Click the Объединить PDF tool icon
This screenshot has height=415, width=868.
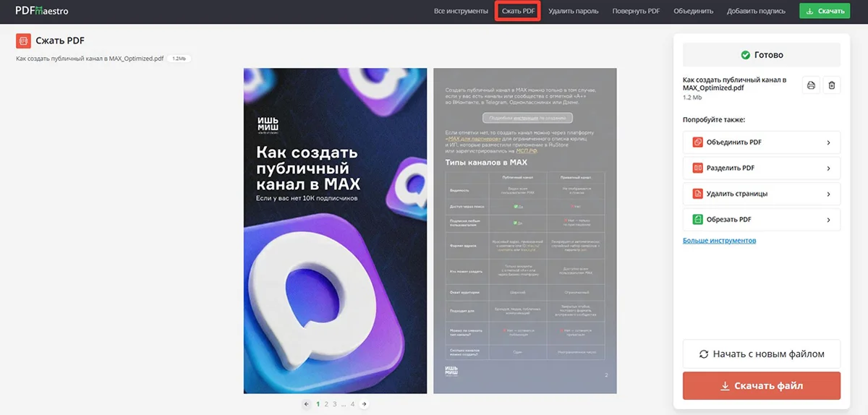(698, 142)
